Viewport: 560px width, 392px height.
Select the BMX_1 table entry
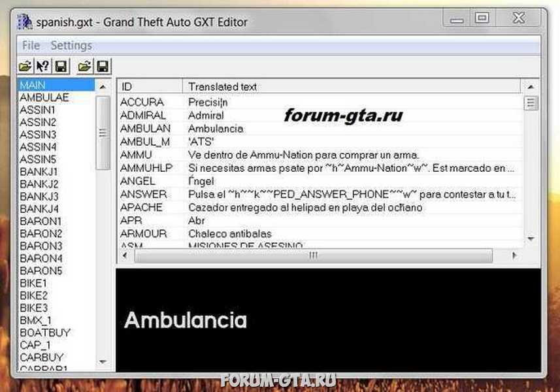tap(57, 320)
